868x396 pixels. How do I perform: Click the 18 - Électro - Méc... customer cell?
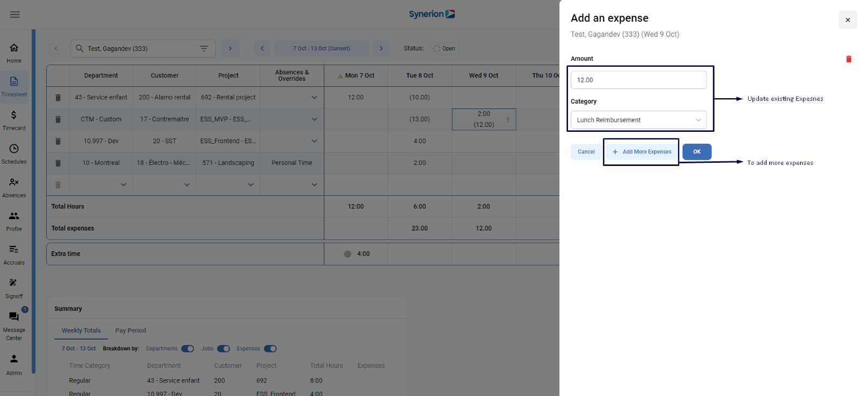pyautogui.click(x=164, y=163)
